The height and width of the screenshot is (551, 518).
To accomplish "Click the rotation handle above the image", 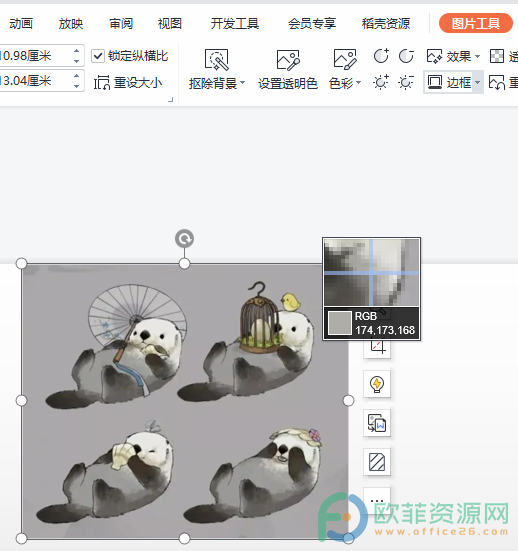I will point(184,239).
